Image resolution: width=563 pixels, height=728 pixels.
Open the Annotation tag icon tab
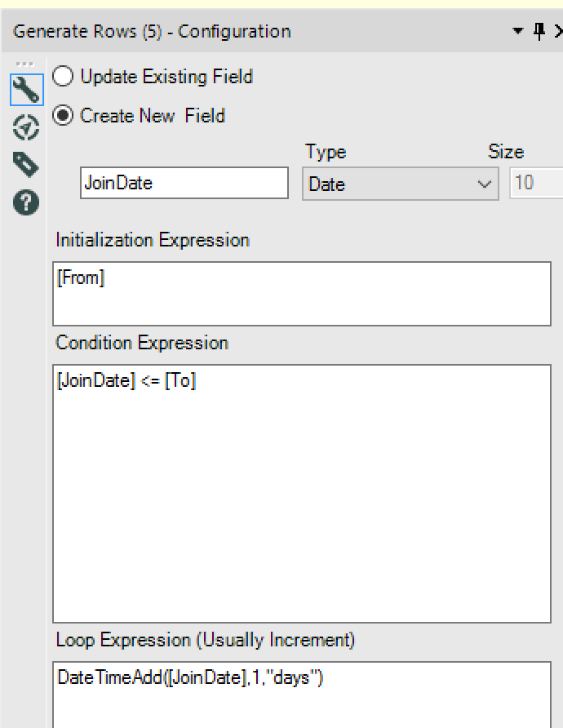coord(26,165)
